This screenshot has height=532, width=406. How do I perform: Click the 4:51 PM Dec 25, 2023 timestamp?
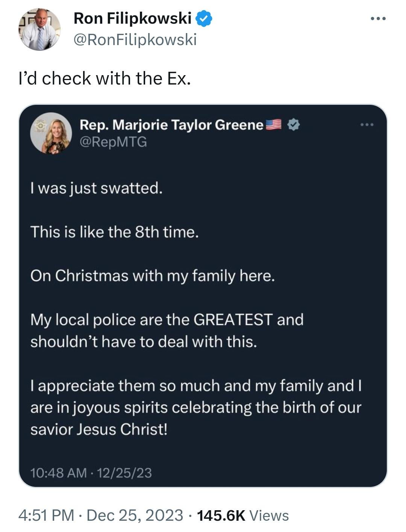coord(101,515)
